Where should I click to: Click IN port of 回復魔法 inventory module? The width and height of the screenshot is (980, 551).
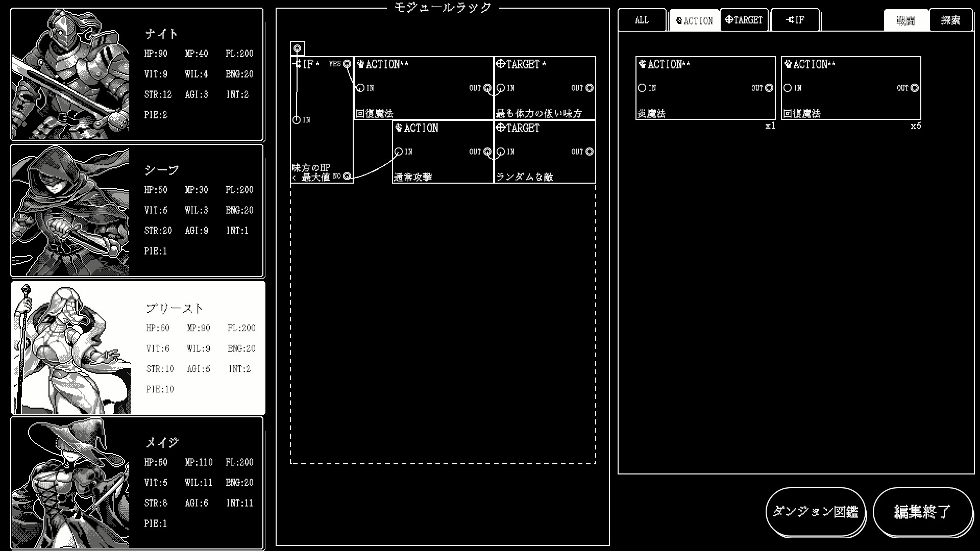click(x=788, y=88)
